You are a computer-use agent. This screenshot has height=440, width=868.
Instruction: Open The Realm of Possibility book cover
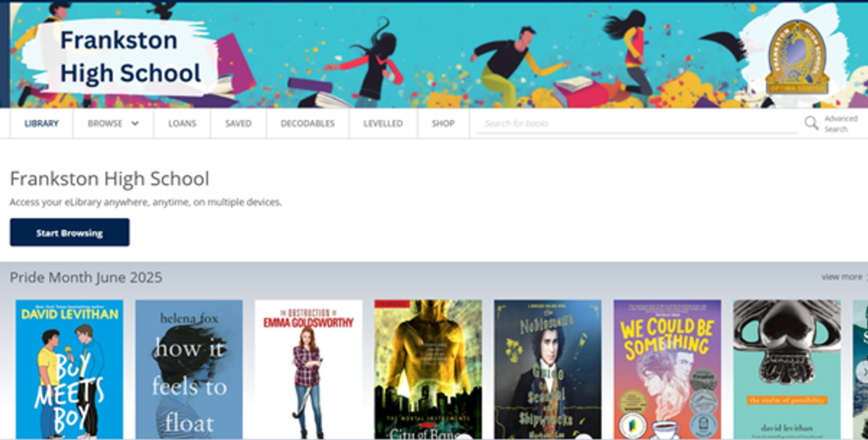click(787, 370)
